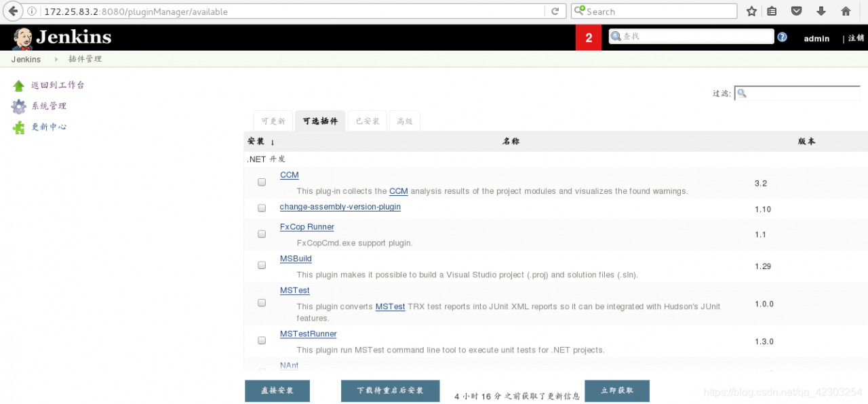
Task: Go to the 高级 tab
Action: coord(405,121)
